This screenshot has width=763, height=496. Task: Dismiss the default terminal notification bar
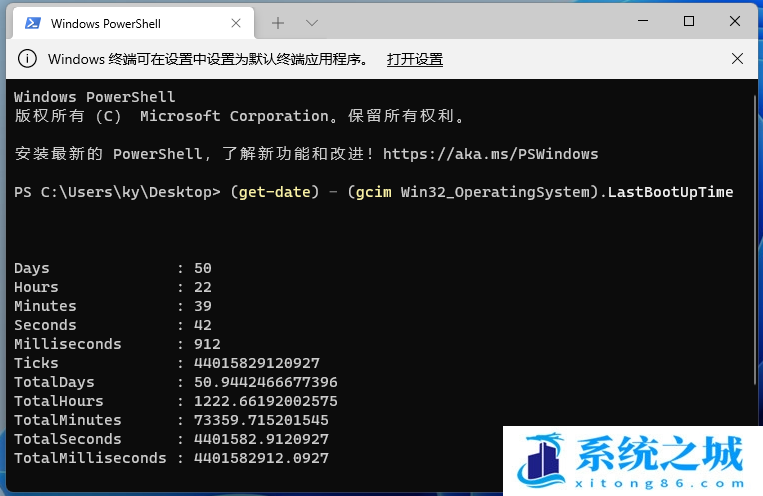point(737,59)
